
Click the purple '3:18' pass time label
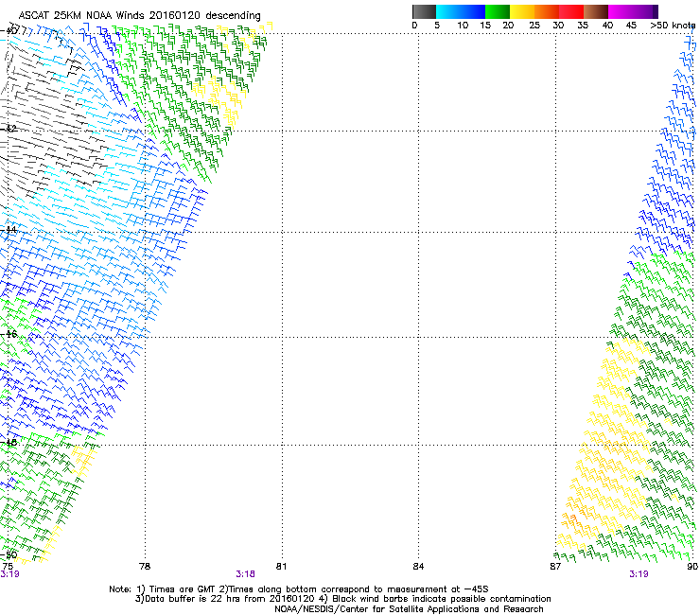point(246,574)
